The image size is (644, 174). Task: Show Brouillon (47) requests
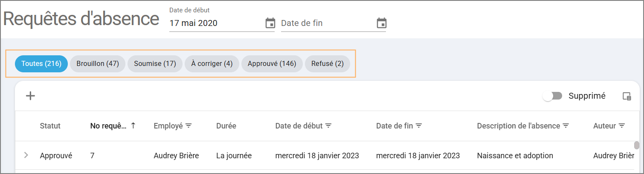(x=98, y=64)
